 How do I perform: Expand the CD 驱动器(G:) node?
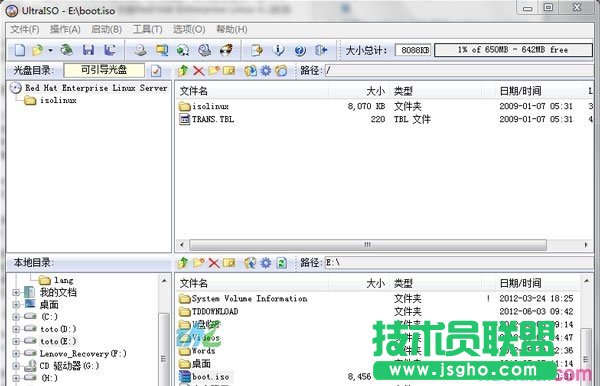(16, 366)
